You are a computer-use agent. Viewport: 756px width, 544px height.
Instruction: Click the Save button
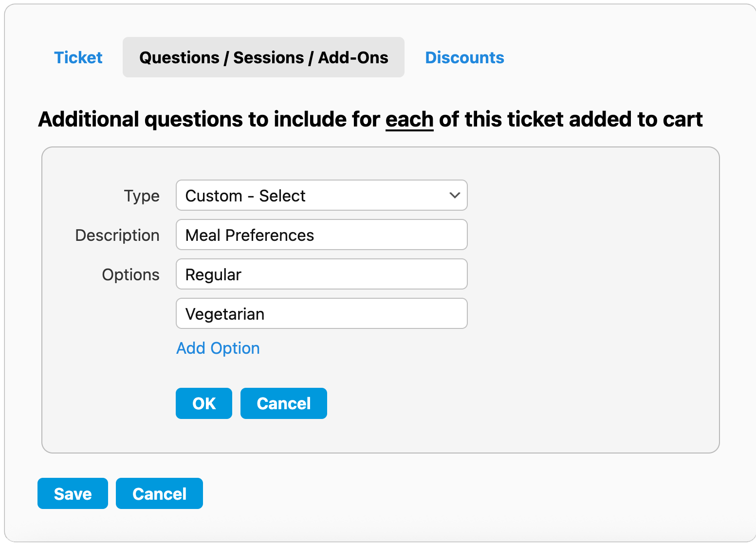click(x=73, y=493)
